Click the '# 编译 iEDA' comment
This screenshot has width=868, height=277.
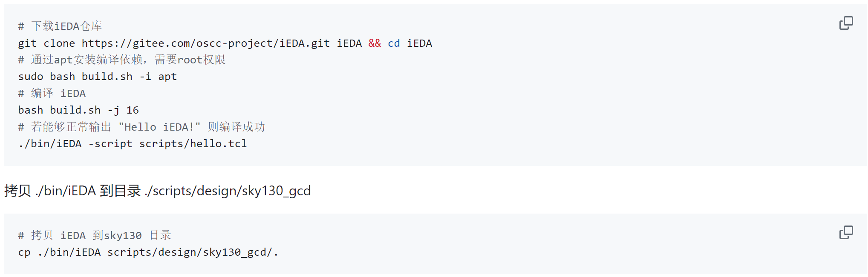point(52,94)
